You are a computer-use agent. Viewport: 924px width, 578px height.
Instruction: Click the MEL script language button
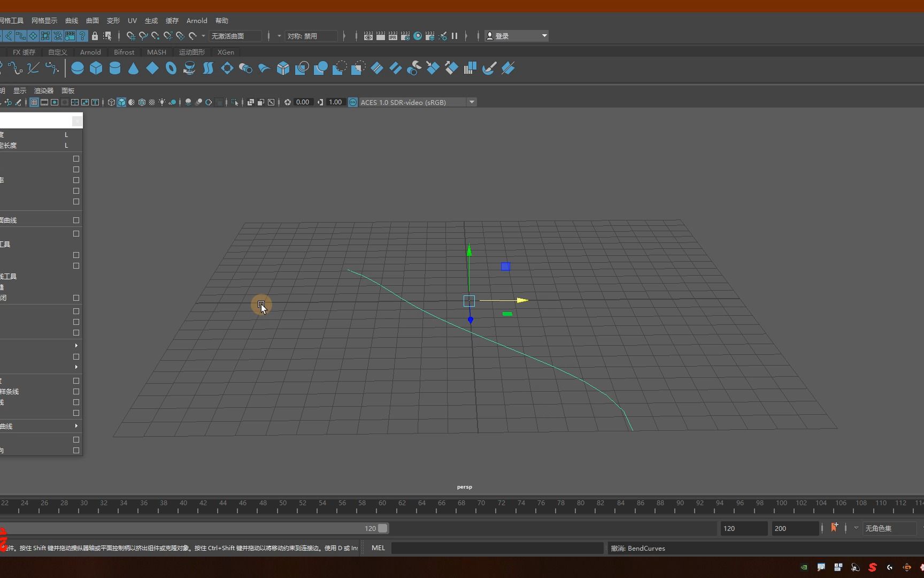point(378,548)
